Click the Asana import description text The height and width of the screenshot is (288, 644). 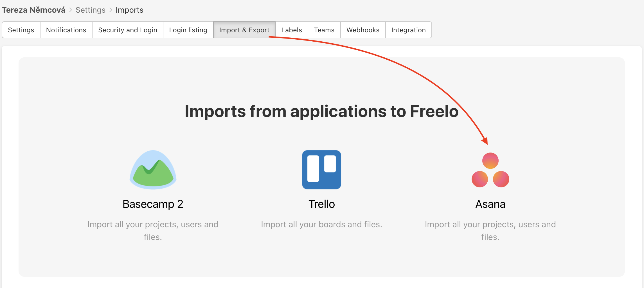(490, 231)
